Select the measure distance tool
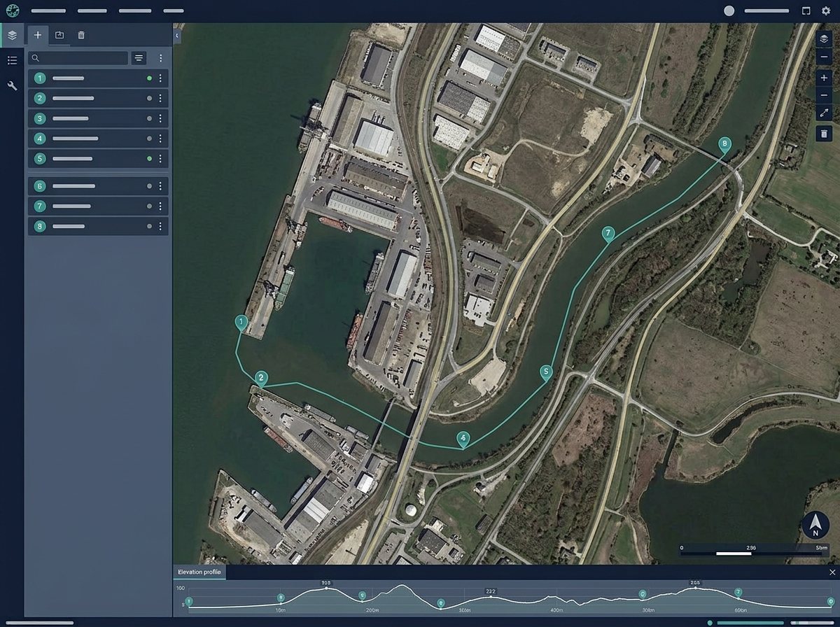This screenshot has height=627, width=840. pyautogui.click(x=824, y=113)
